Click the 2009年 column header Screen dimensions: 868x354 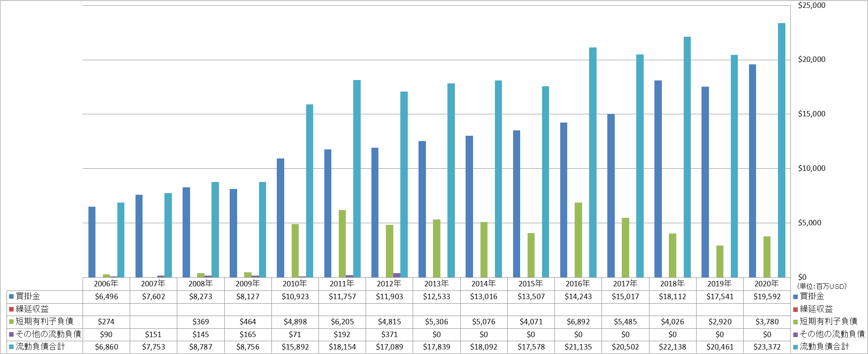pos(248,284)
